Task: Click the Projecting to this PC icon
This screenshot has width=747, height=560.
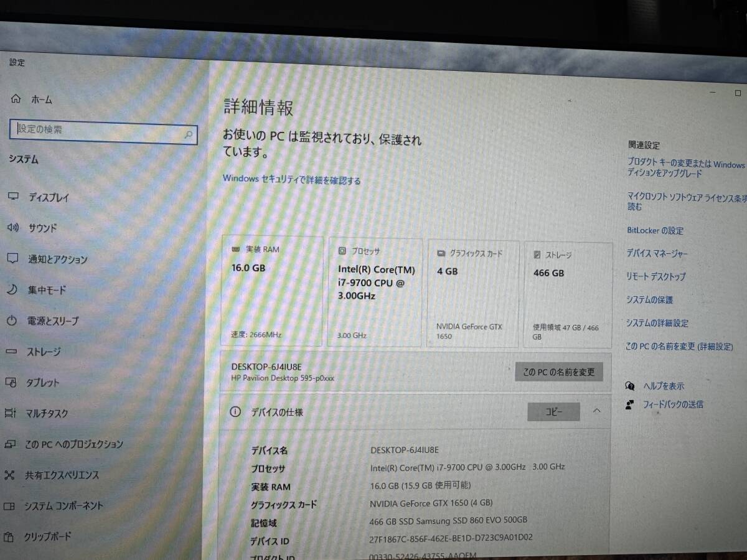Action: 10,444
